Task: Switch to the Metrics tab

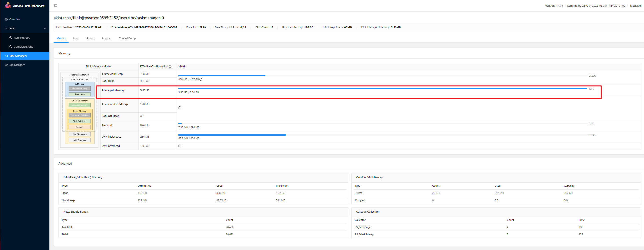Action: click(x=61, y=38)
